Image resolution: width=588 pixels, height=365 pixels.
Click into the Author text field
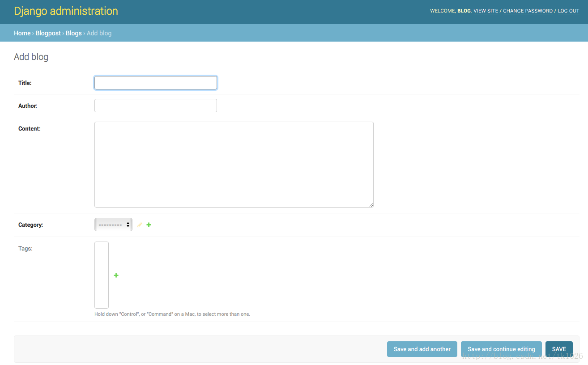click(x=156, y=106)
